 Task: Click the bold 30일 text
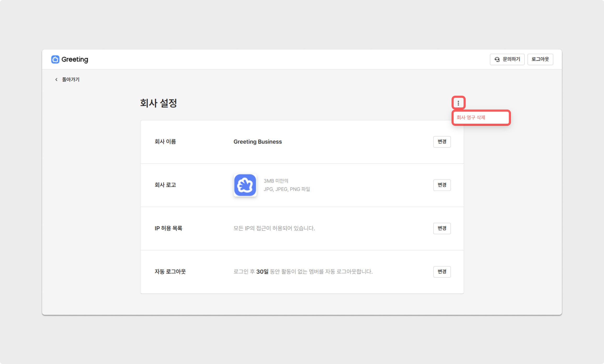tap(262, 272)
